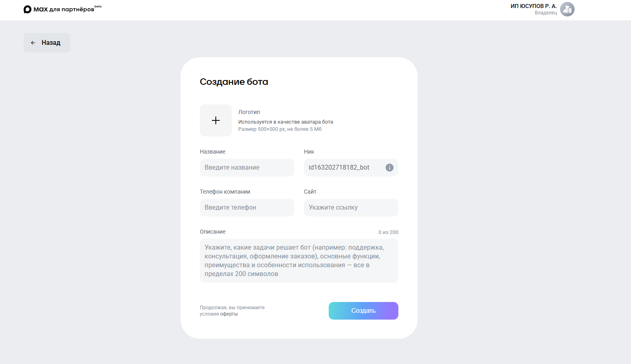Focus the Название input field

(x=247, y=168)
